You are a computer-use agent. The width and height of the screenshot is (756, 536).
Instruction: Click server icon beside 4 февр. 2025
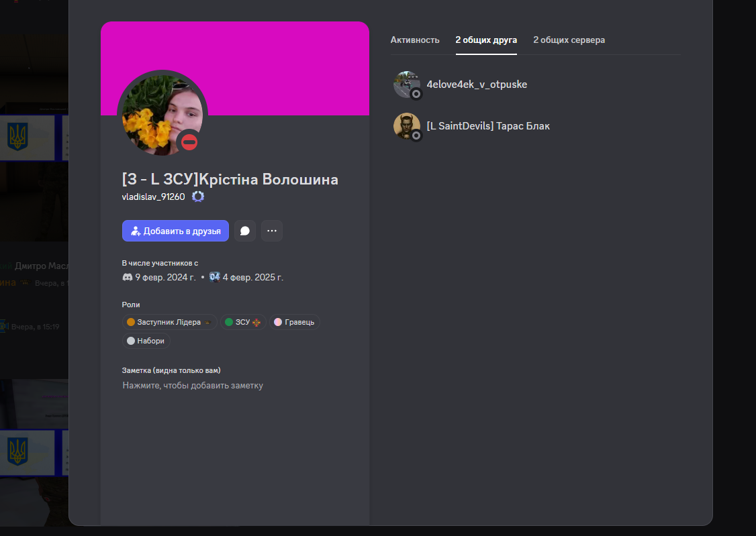[215, 277]
